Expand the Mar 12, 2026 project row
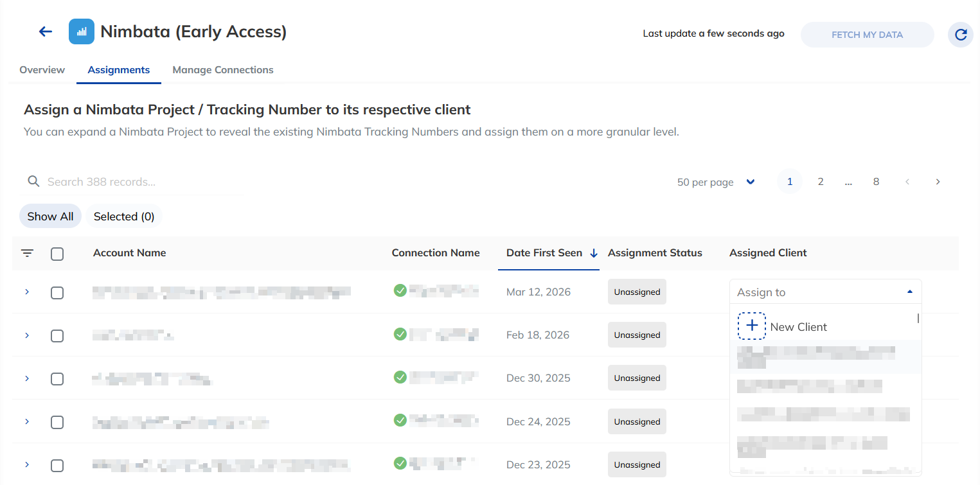The height and width of the screenshot is (485, 980). 27,292
